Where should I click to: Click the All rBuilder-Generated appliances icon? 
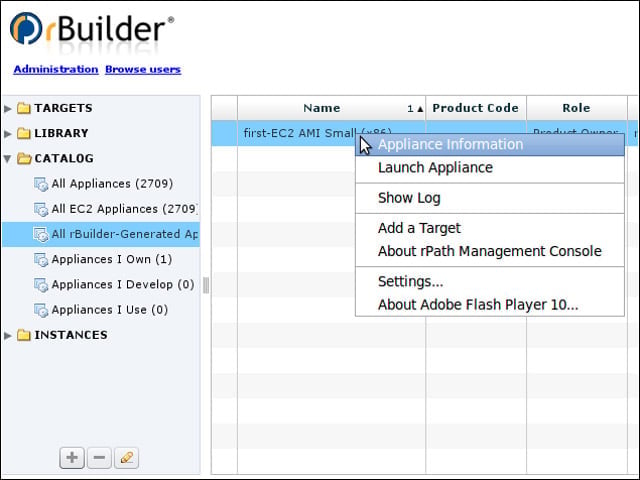tap(41, 235)
